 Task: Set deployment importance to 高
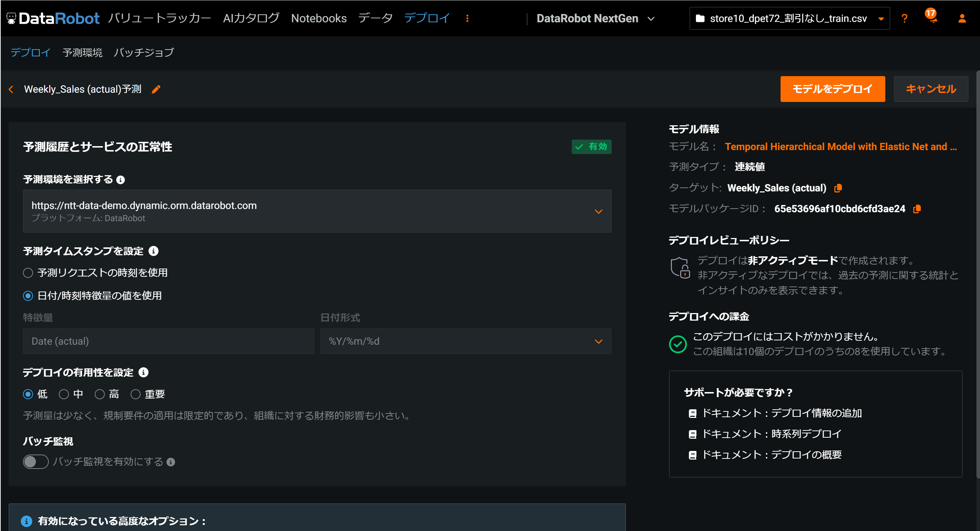100,394
